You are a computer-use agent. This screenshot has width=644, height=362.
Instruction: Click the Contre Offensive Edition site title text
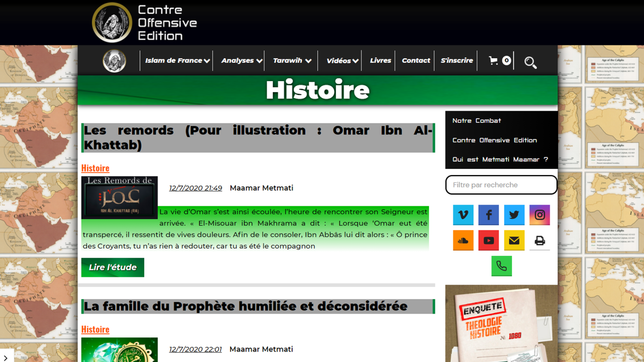click(x=167, y=23)
